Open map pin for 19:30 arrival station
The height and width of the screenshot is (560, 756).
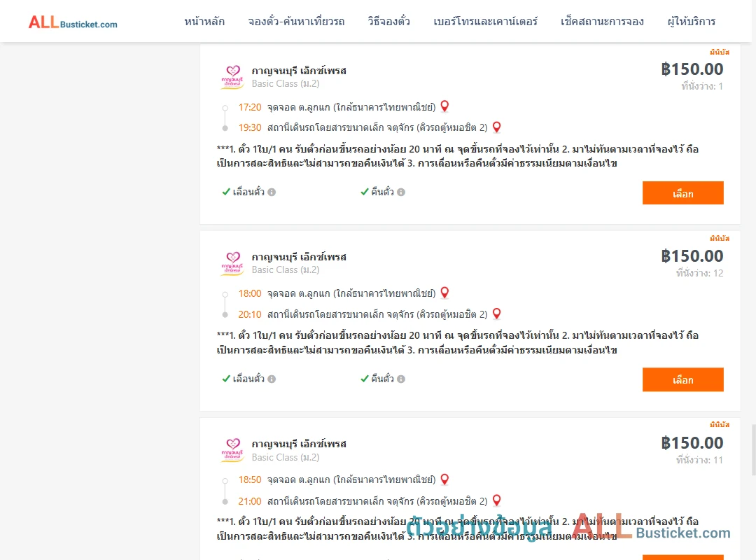(496, 127)
